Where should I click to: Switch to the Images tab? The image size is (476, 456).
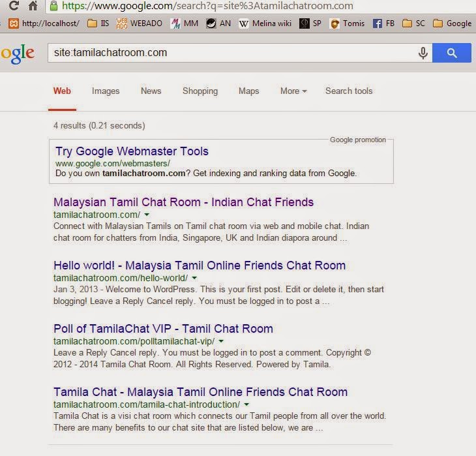tap(106, 91)
